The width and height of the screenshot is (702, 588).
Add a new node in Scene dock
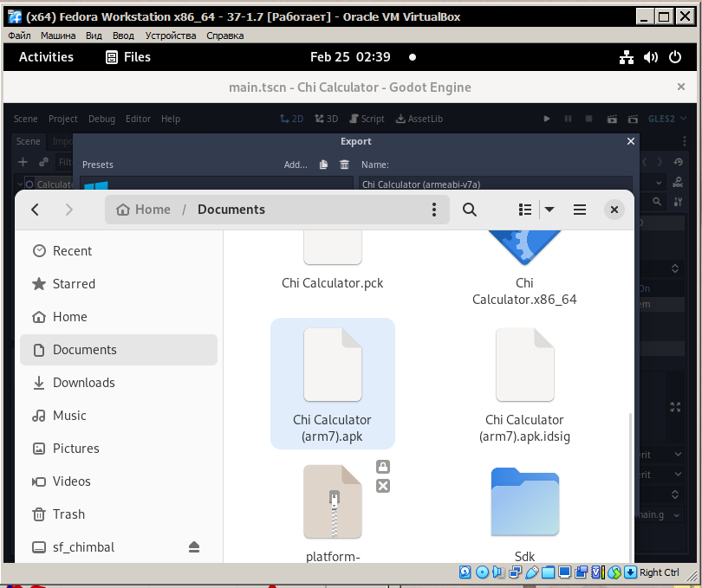[x=23, y=162]
